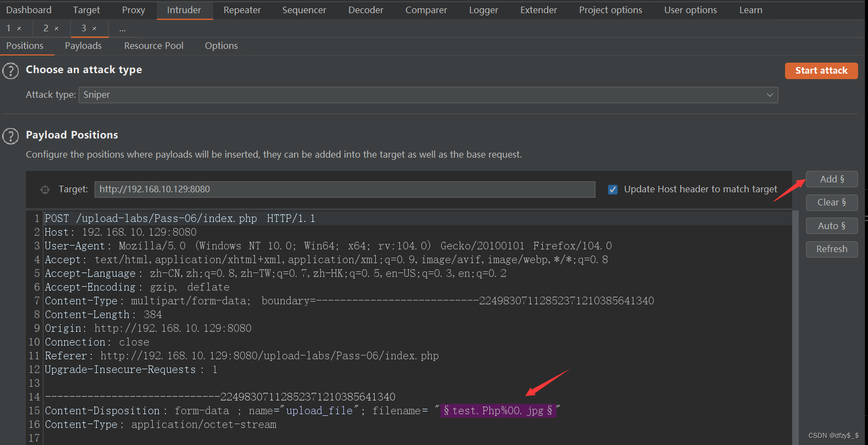Click the request editor vertical scrollbar
Image resolution: width=868 pixels, height=445 pixels.
click(795, 327)
